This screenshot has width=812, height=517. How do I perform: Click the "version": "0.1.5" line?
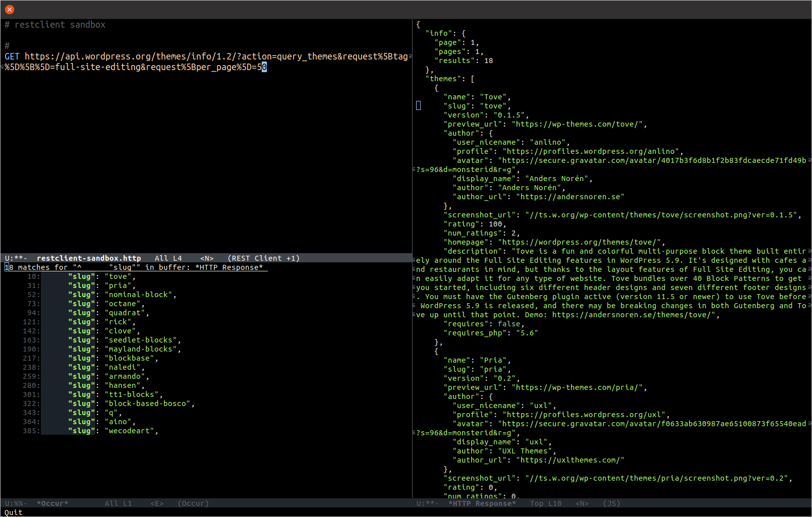pos(486,115)
